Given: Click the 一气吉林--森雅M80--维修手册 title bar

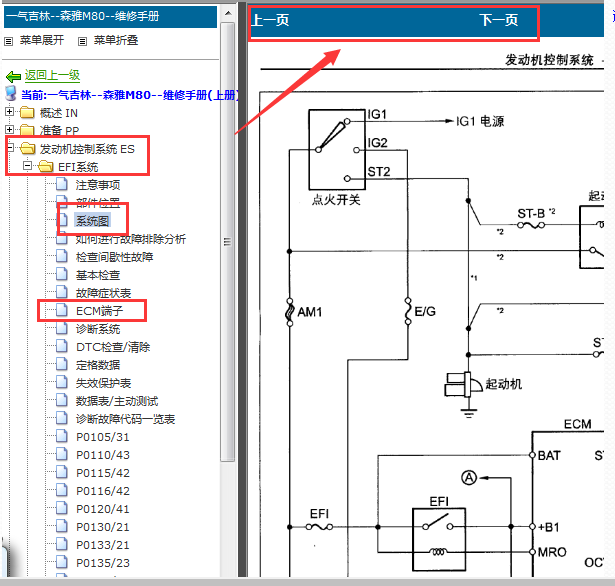Looking at the screenshot, I should click(110, 16).
